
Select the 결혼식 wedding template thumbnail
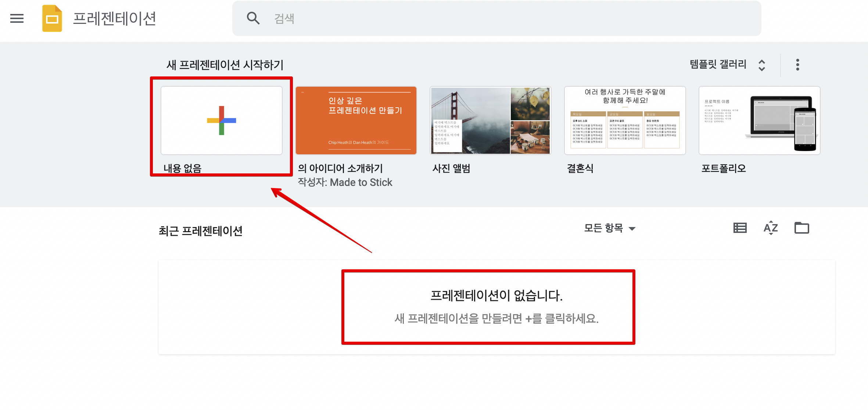[x=625, y=121]
